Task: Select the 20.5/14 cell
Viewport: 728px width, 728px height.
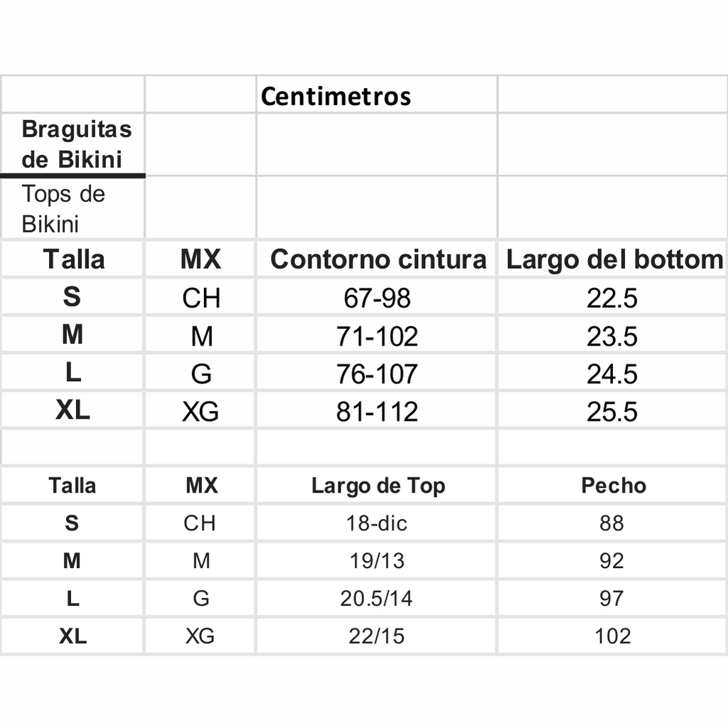Action: [377, 599]
